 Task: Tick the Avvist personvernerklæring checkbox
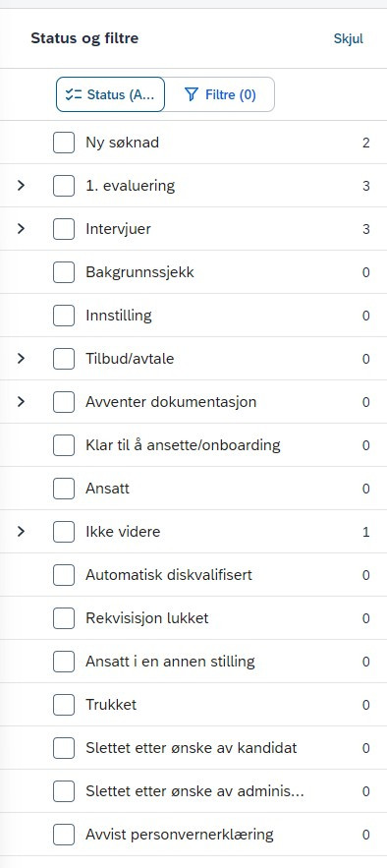(x=64, y=835)
